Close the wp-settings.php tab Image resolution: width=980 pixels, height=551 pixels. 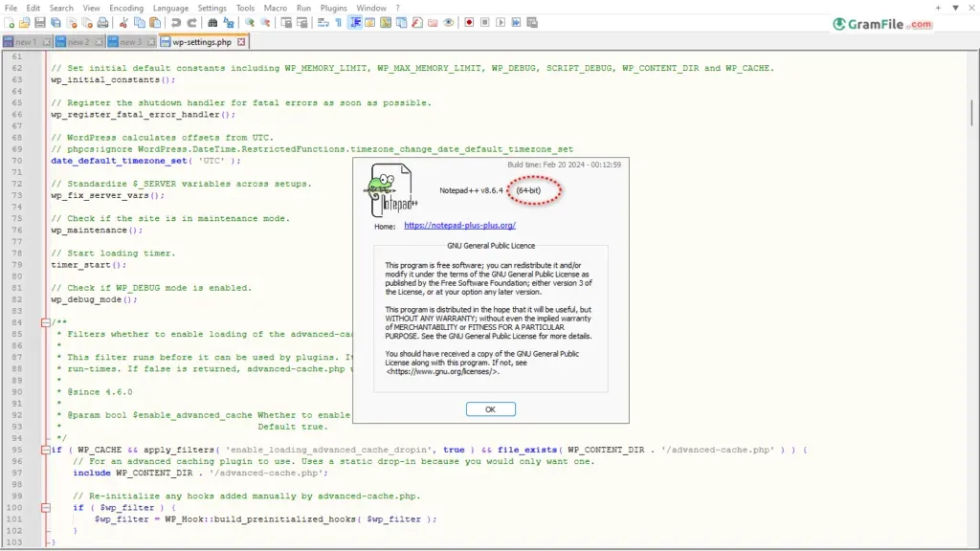pos(241,42)
